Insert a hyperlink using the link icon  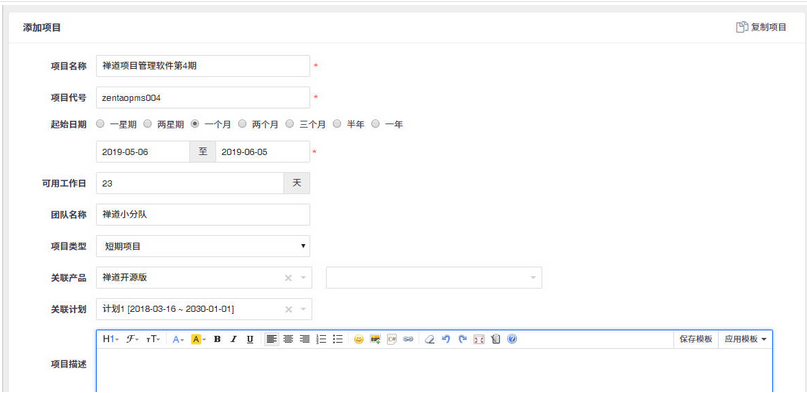coord(408,339)
